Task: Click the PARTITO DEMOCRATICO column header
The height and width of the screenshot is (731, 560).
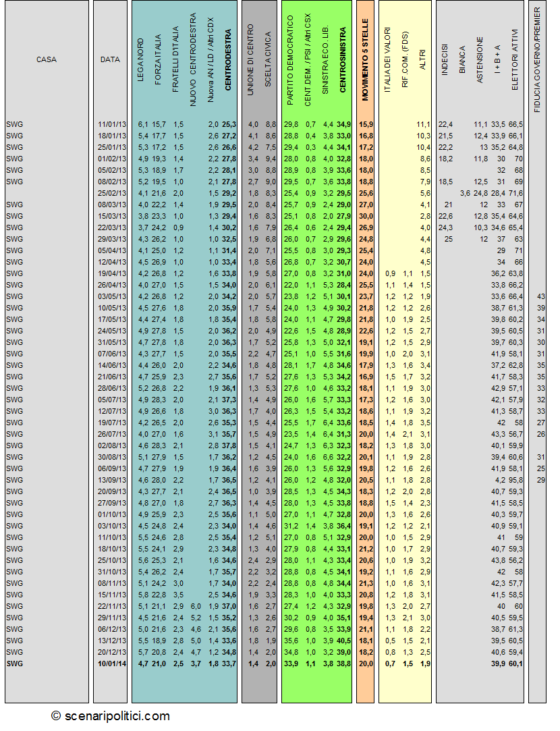Action: click(x=290, y=60)
